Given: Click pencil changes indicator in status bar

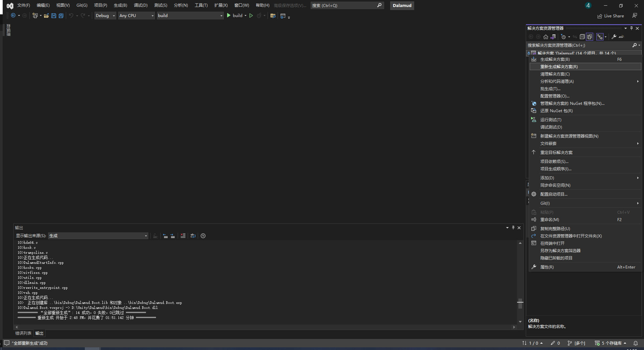Looking at the screenshot, I should click(555, 343).
